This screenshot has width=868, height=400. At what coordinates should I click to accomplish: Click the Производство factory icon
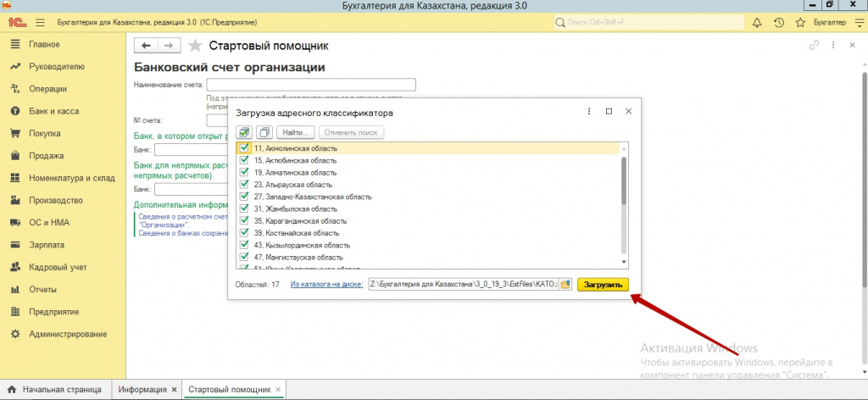(16, 200)
